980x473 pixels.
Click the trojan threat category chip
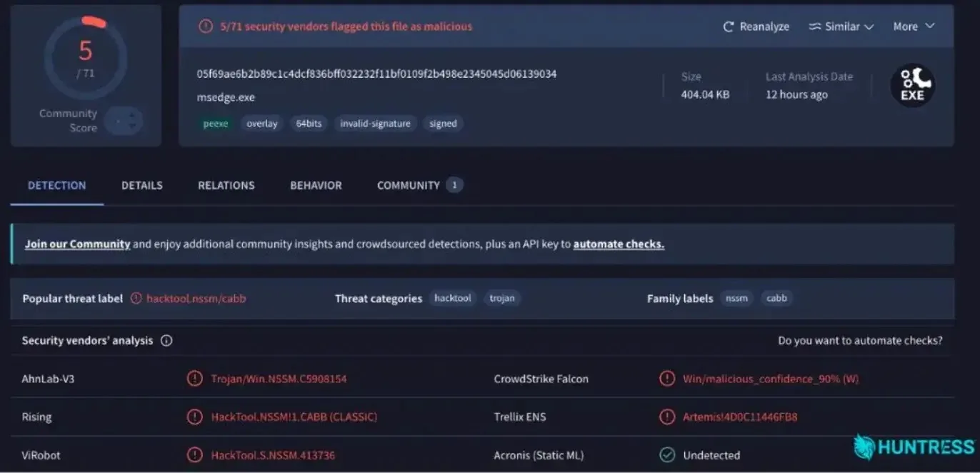click(x=502, y=298)
